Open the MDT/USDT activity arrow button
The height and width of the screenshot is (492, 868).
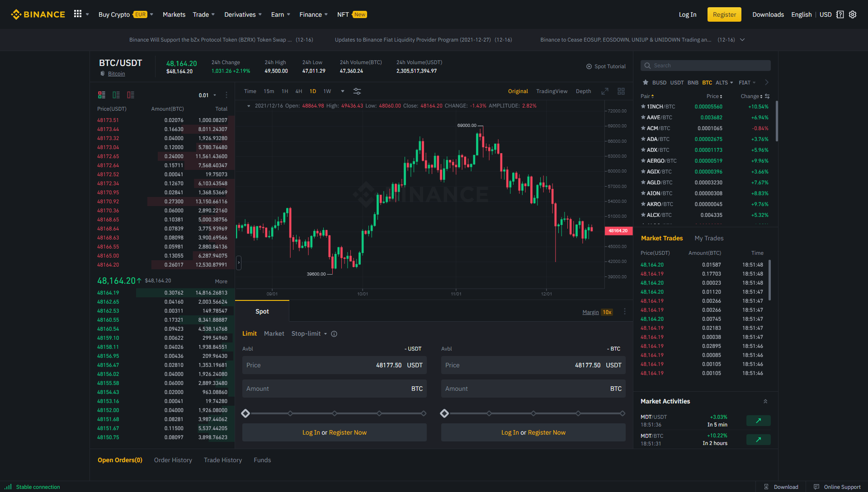point(759,421)
